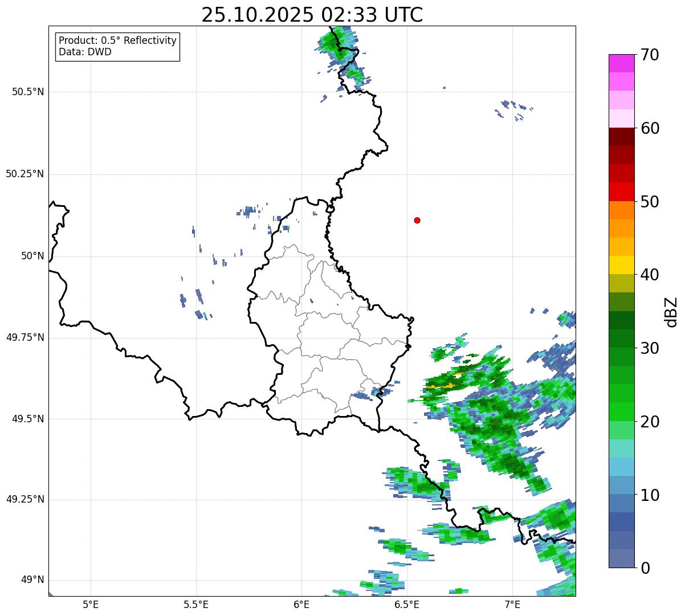Screen dimensions: 685x616
Task: Click the orange colorbar swatch below 50
Action: [621, 210]
